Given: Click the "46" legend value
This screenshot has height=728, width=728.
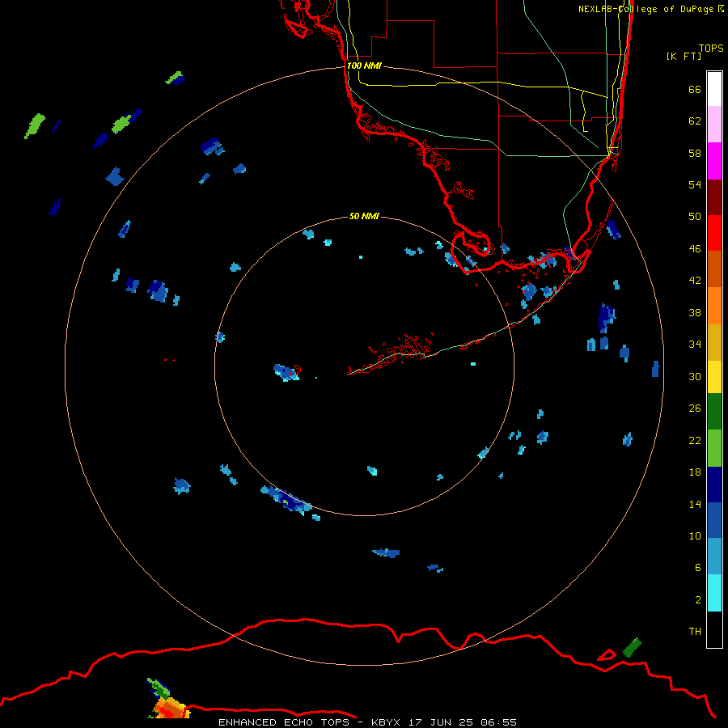Looking at the screenshot, I should tap(695, 248).
